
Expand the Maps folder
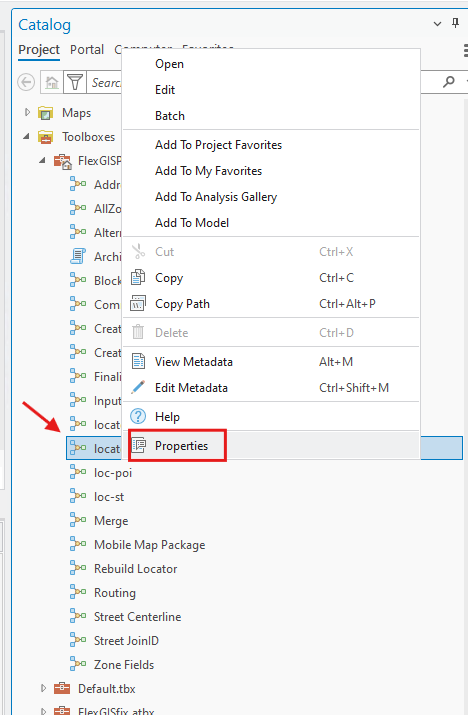(x=27, y=112)
